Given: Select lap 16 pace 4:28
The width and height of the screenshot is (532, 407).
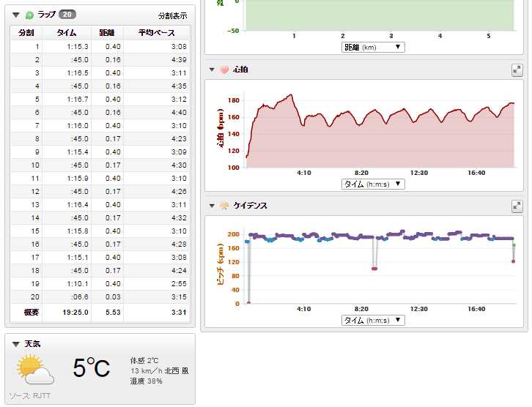Looking at the screenshot, I should coord(179,244).
